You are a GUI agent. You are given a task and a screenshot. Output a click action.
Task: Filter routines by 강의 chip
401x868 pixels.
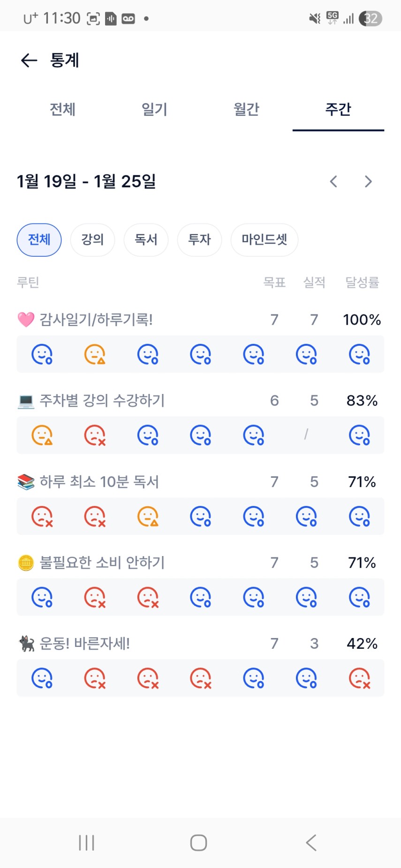[x=92, y=240]
